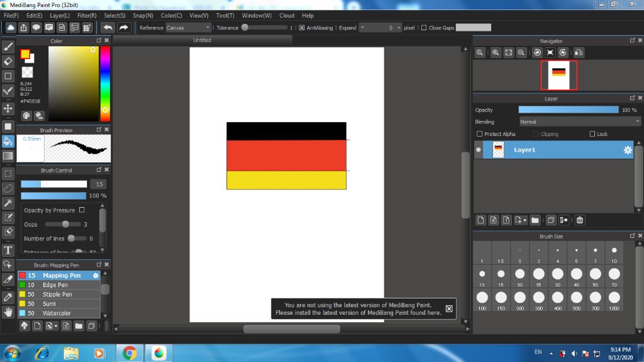
Task: Delete the selected layer
Action: [579, 220]
